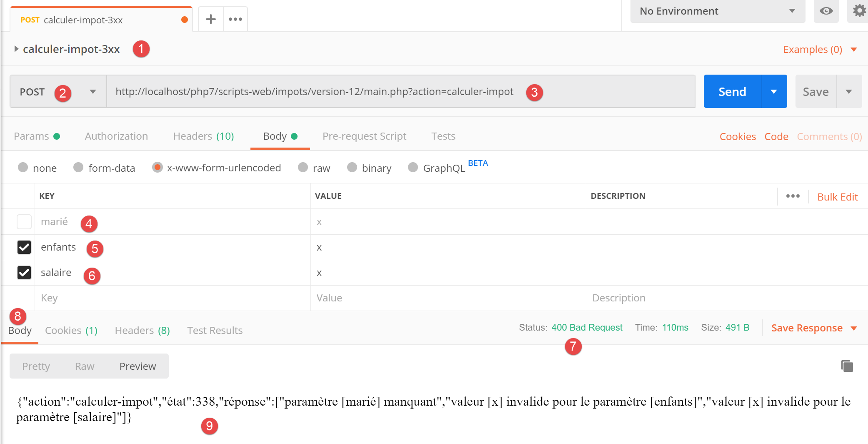The height and width of the screenshot is (444, 868).
Task: Open environment quick look eye icon
Action: (826, 11)
